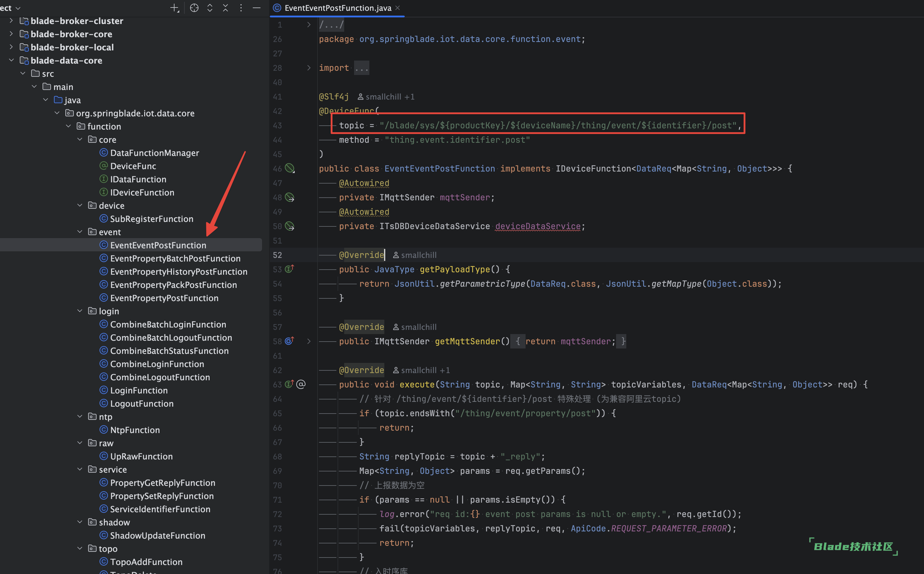
Task: Expand blade-broker-local module
Action: (x=11, y=47)
